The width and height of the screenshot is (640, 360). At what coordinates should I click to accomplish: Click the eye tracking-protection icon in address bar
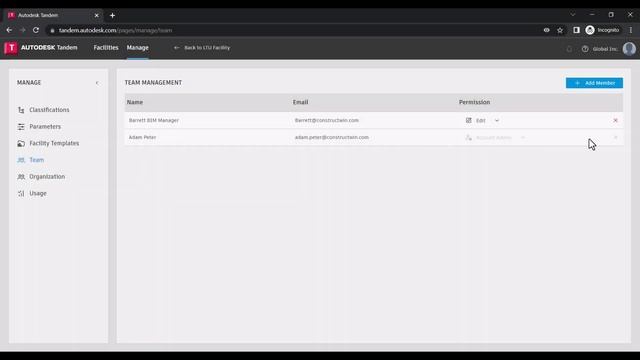click(x=547, y=30)
